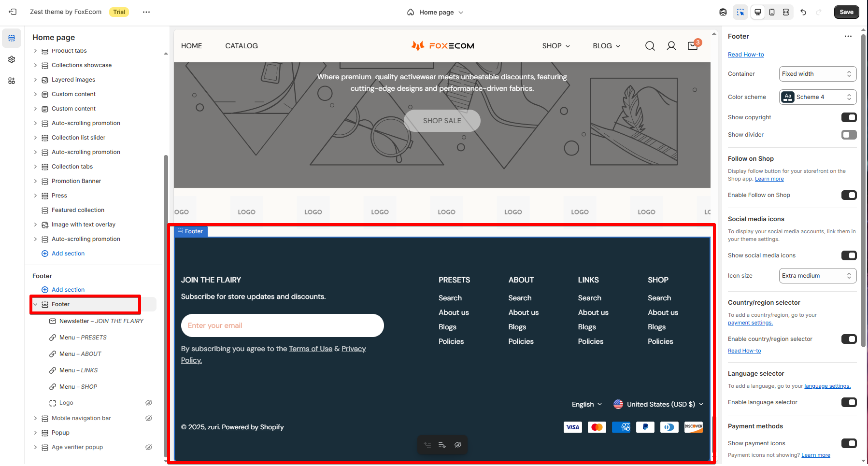868x466 pixels.
Task: Click Powered by Shopify link
Action: (x=253, y=427)
